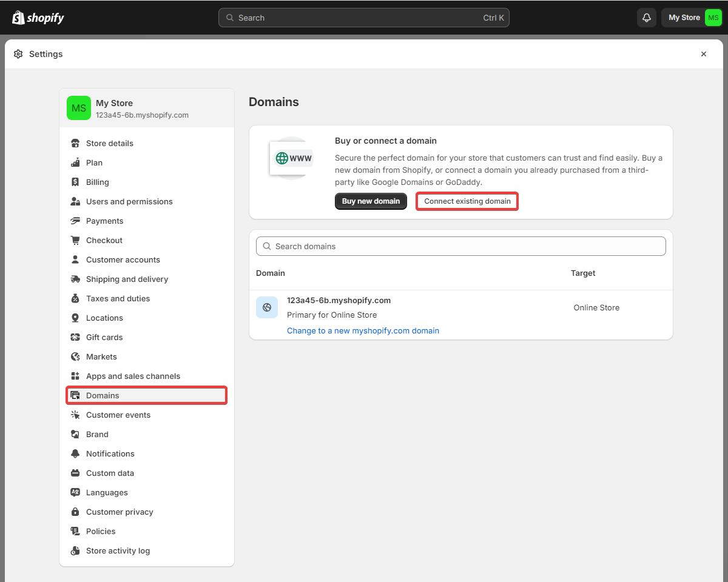Click the Customer privacy lock icon
Screen dimensions: 728x582
click(75, 512)
